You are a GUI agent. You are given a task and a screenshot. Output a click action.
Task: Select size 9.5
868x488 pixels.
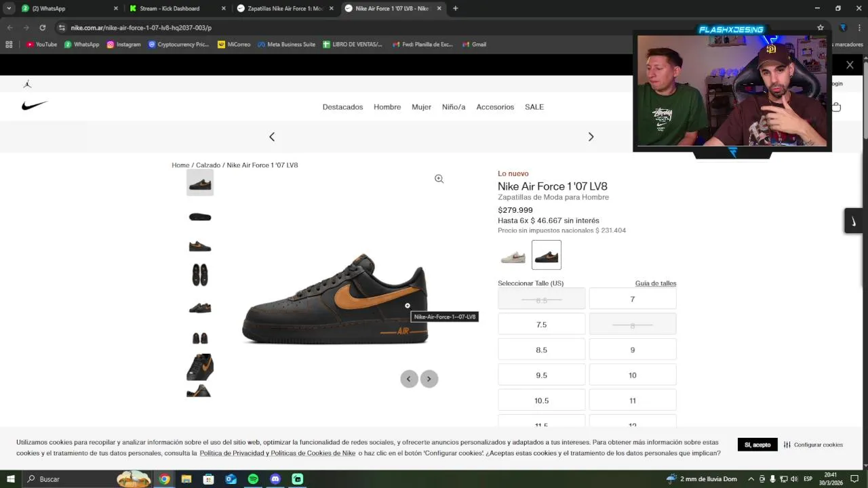(541, 375)
